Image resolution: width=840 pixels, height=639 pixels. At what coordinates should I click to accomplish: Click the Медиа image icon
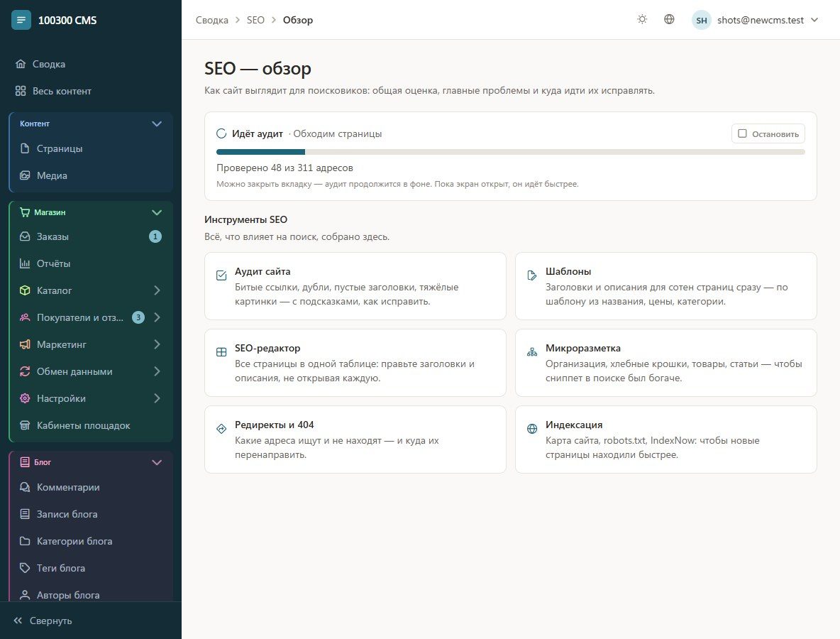[25, 175]
